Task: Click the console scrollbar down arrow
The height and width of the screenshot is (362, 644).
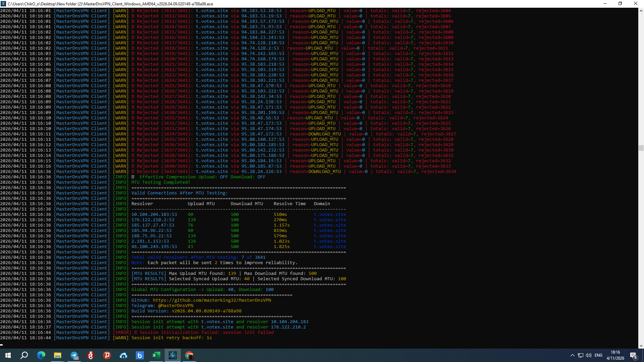Action: coord(641,346)
